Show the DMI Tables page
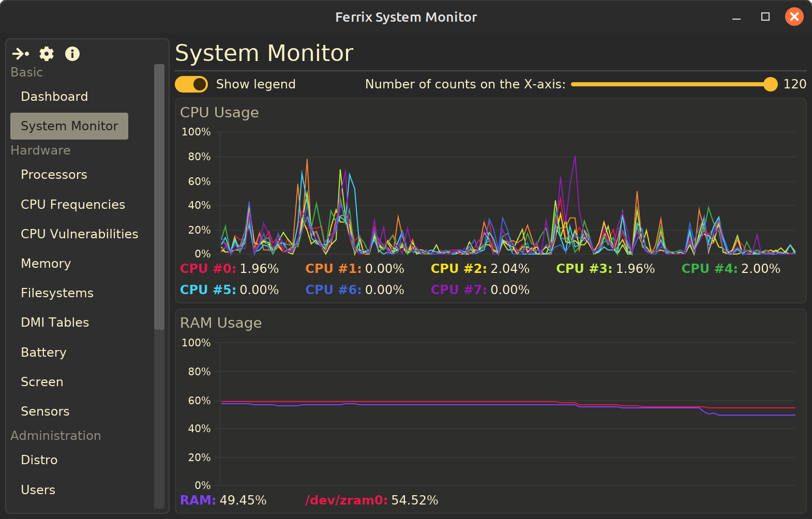Image resolution: width=812 pixels, height=519 pixels. pos(55,323)
